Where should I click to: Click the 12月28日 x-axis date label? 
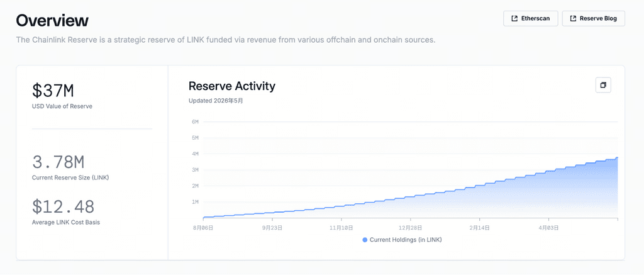411,227
